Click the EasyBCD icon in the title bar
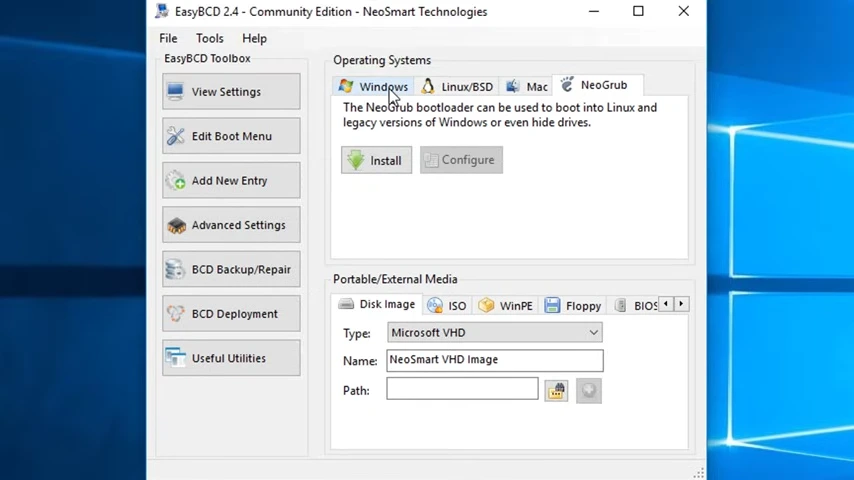Viewport: 854px width, 480px height. click(162, 11)
